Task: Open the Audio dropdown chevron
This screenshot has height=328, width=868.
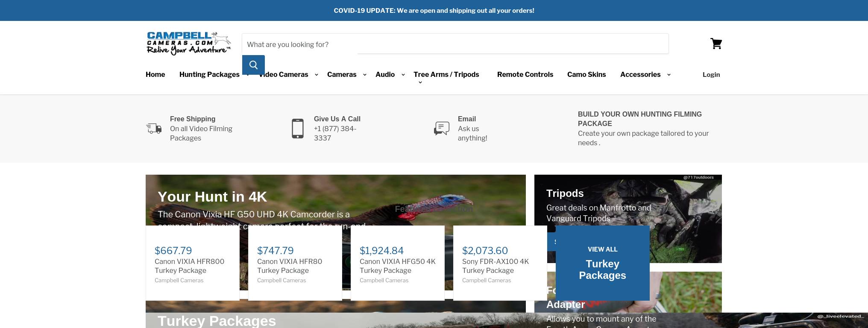Action: point(403,75)
